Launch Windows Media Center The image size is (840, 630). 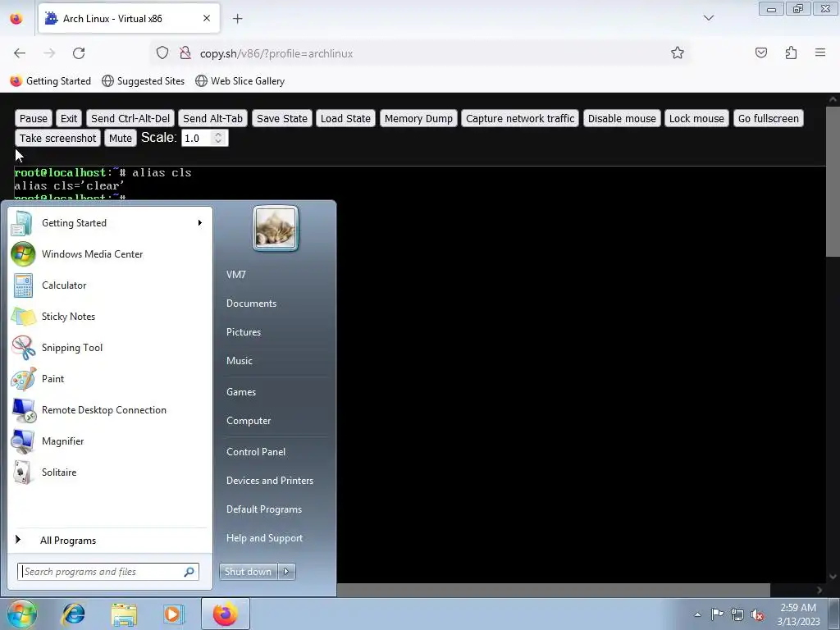(x=110, y=254)
